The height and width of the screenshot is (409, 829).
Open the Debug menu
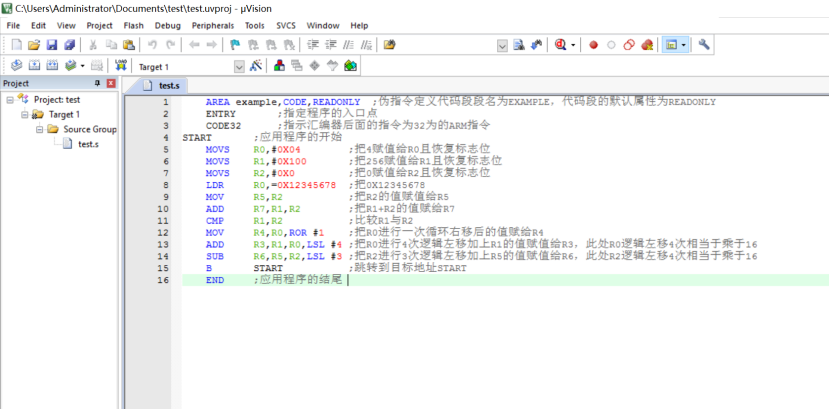coord(168,25)
